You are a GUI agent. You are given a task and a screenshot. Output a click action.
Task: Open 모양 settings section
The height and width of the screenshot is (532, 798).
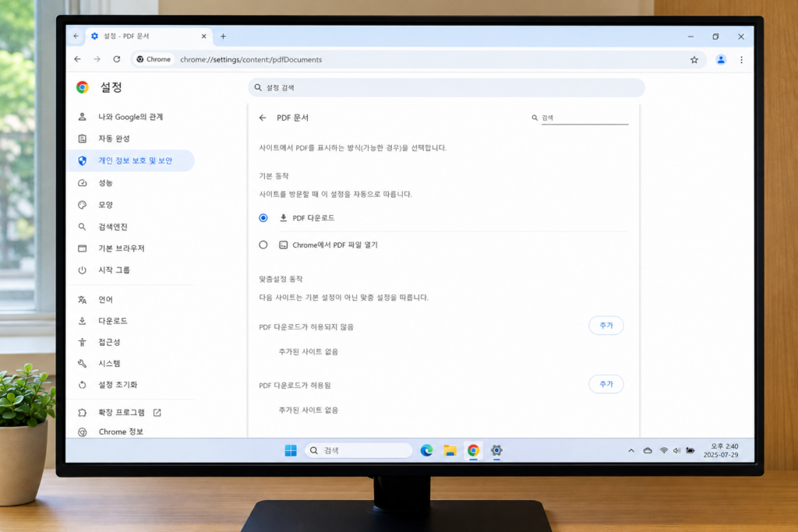click(x=131, y=204)
